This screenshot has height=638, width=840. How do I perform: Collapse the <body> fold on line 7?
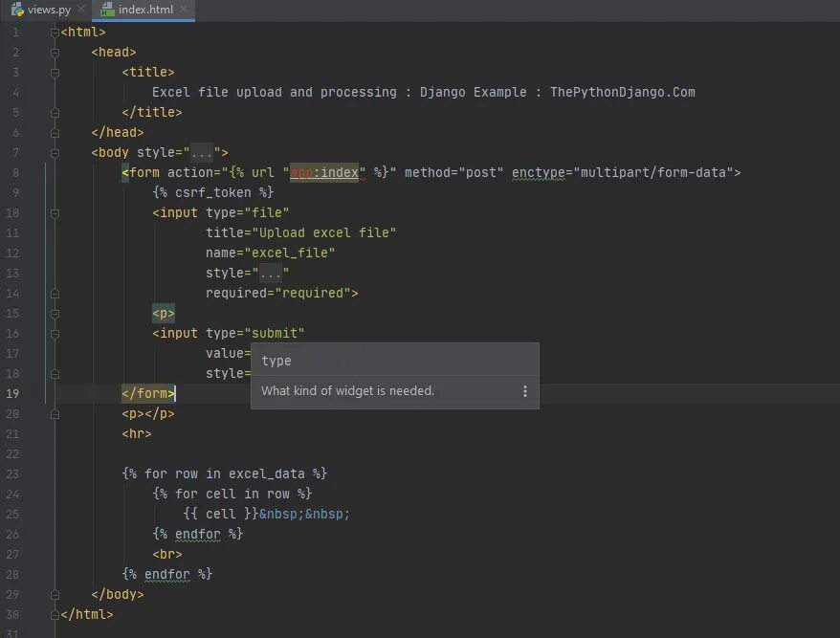pyautogui.click(x=55, y=153)
